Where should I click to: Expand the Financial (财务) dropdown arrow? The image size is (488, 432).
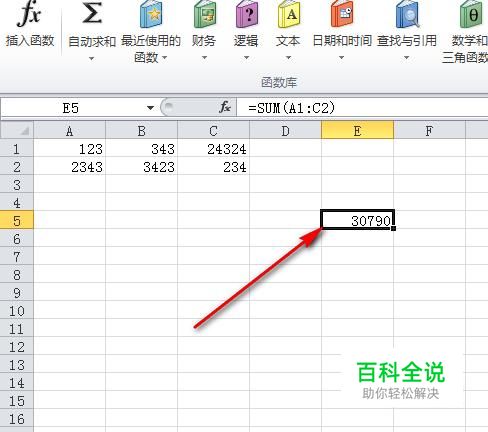[x=204, y=58]
